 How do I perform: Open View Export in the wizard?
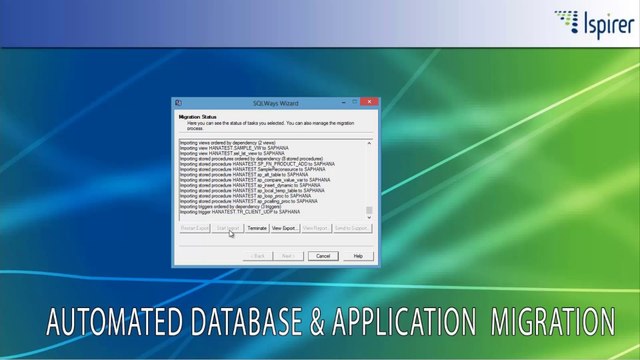coord(284,228)
